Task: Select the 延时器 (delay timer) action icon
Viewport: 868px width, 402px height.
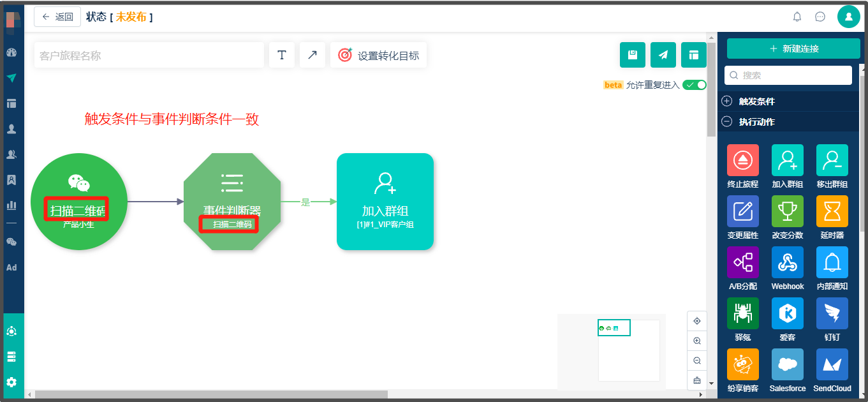Action: tap(832, 211)
